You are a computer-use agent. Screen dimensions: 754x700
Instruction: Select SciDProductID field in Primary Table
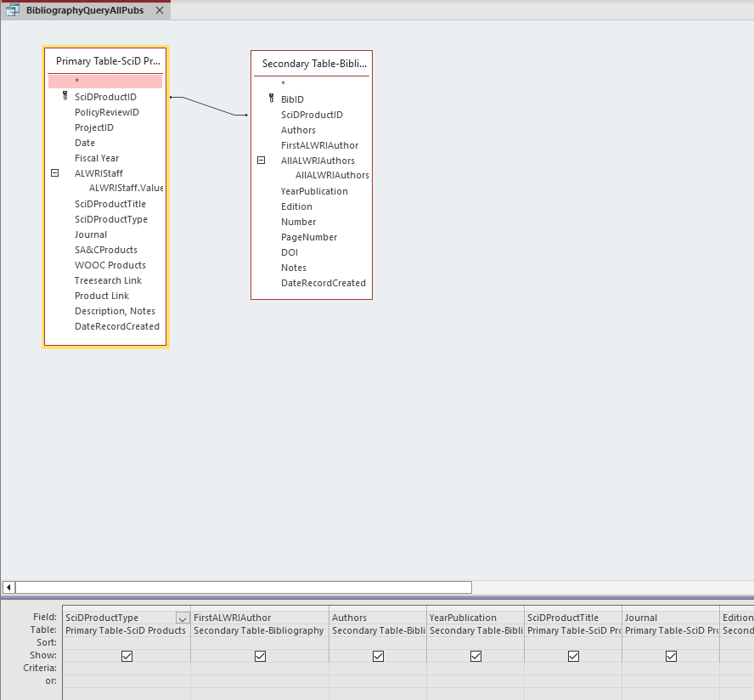[105, 97]
